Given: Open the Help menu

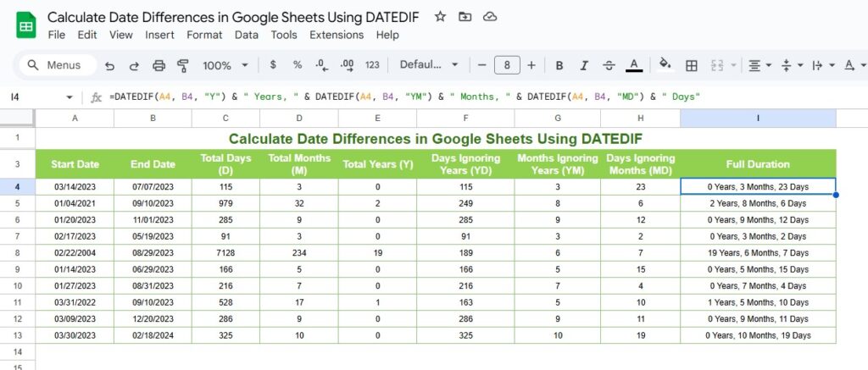Looking at the screenshot, I should (387, 35).
